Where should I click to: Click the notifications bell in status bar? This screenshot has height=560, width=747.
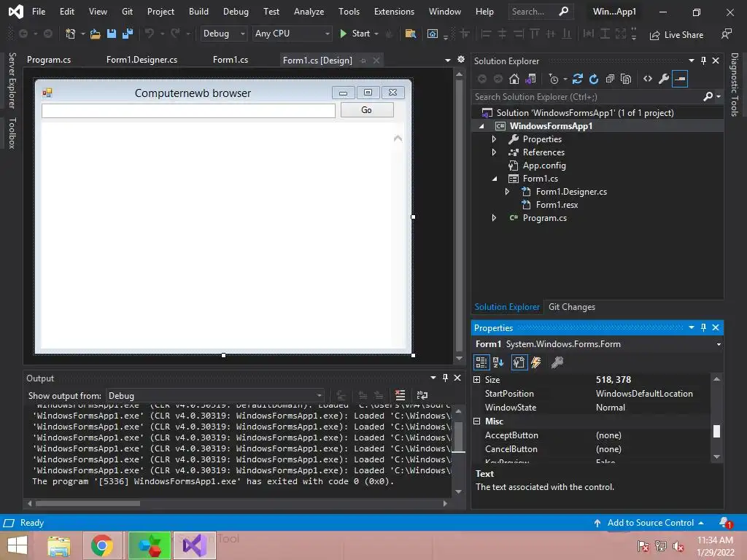725,522
